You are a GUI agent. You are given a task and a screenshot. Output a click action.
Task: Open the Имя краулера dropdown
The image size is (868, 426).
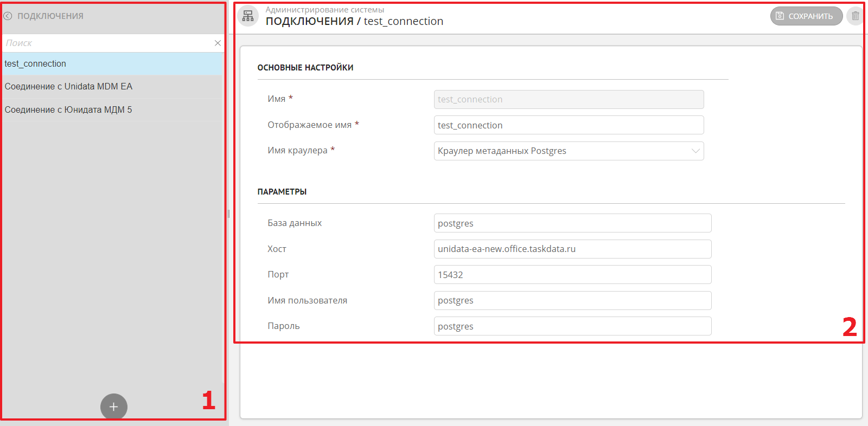click(x=569, y=151)
